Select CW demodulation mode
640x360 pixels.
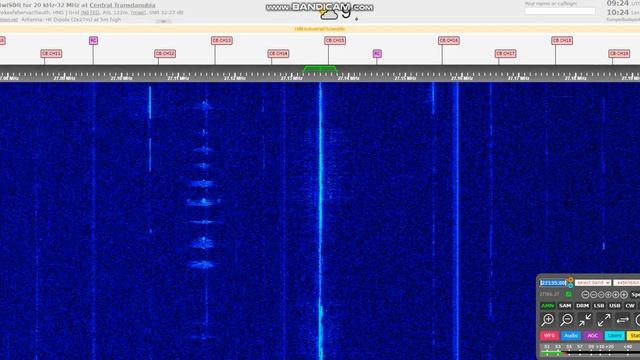pos(630,306)
